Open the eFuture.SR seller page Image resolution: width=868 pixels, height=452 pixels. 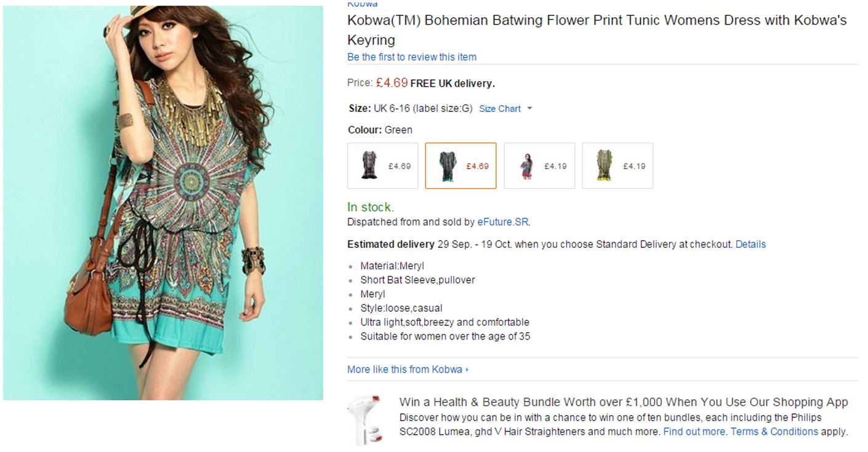tap(503, 222)
